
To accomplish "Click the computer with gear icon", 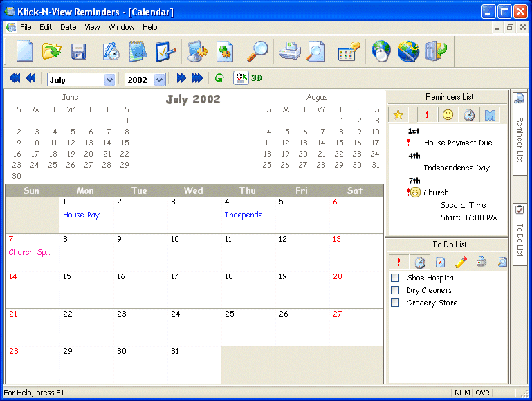I will coord(197,51).
